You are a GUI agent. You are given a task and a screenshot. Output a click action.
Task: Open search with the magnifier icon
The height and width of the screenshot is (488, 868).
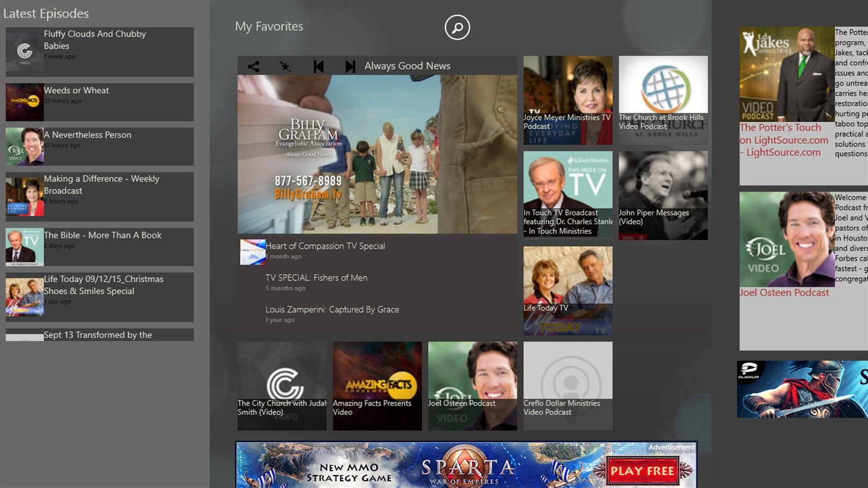click(x=457, y=27)
